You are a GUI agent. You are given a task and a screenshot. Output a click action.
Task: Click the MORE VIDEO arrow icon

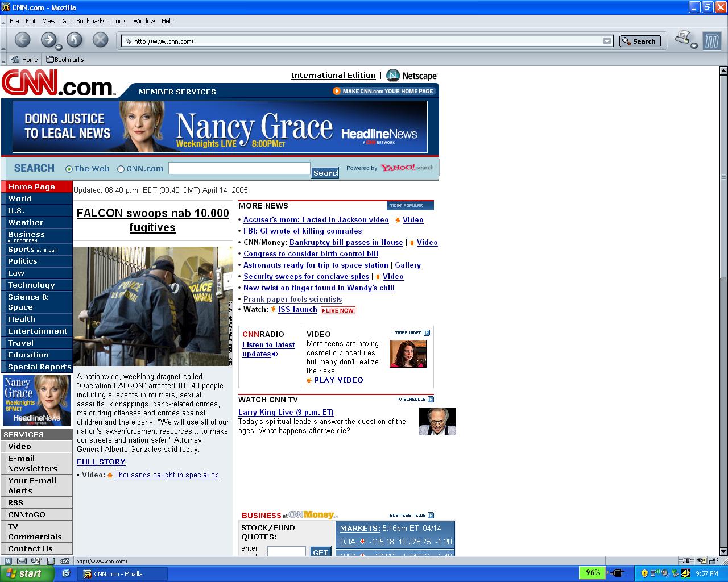pyautogui.click(x=427, y=332)
